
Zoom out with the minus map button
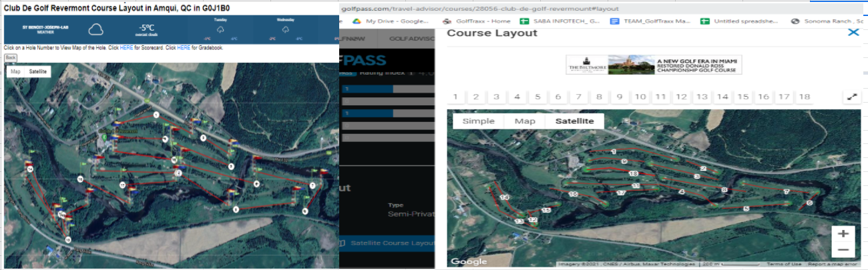[x=843, y=250]
